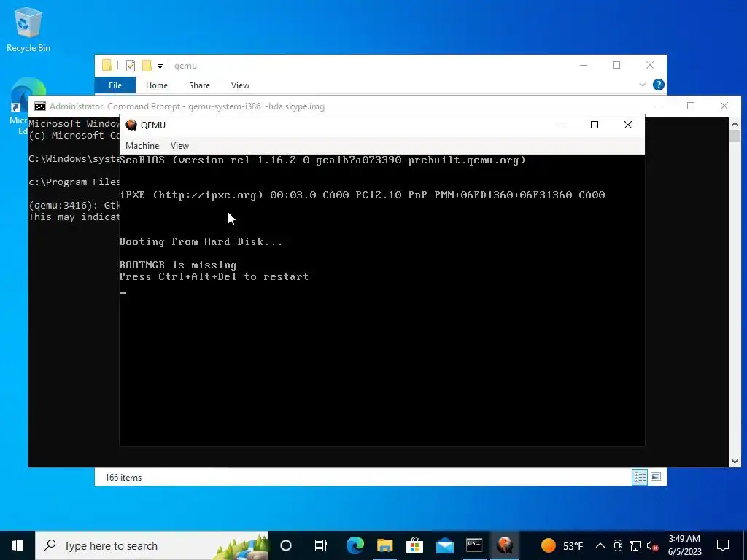
Task: Switch to QEMU taskbar button
Action: click(x=505, y=545)
